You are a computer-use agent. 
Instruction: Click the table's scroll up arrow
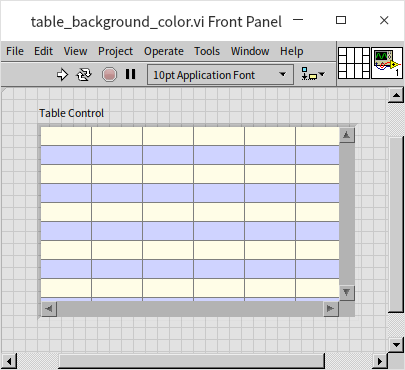(x=347, y=135)
